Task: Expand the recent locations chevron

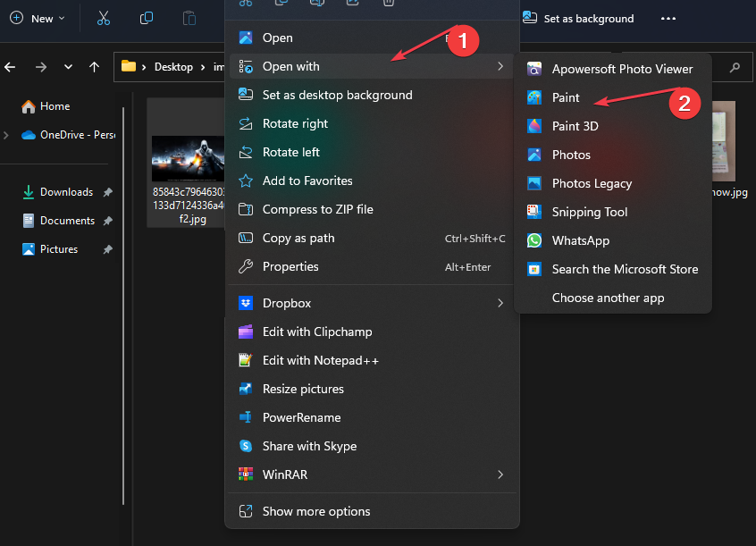Action: (68, 67)
